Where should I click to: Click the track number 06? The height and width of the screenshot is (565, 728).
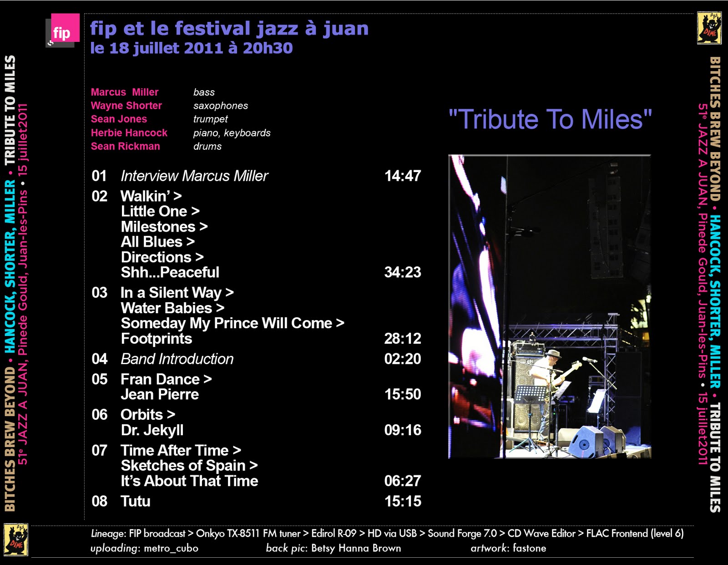point(100,415)
